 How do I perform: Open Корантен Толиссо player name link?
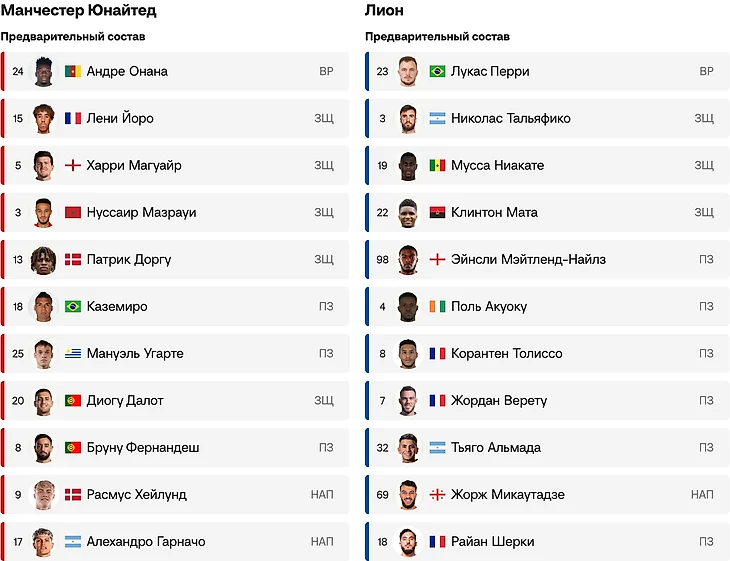[506, 354]
